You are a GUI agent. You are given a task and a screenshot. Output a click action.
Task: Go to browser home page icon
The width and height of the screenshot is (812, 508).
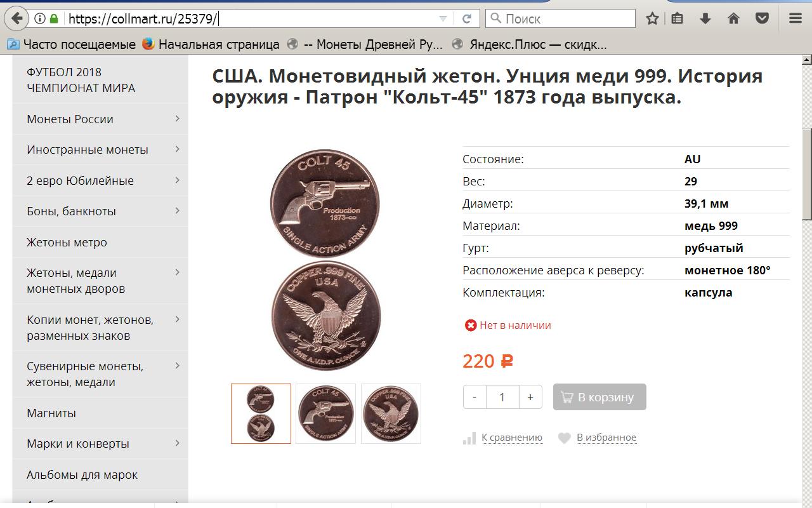(x=734, y=18)
